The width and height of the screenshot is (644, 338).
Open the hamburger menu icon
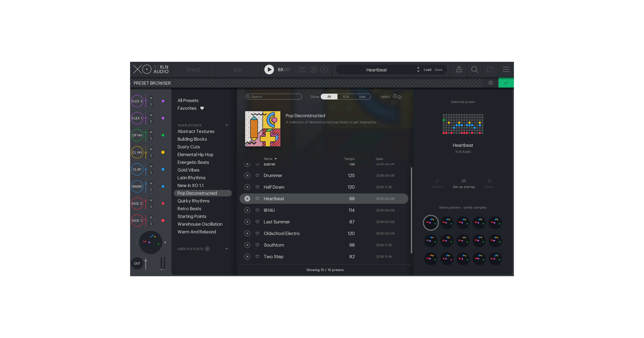click(506, 70)
